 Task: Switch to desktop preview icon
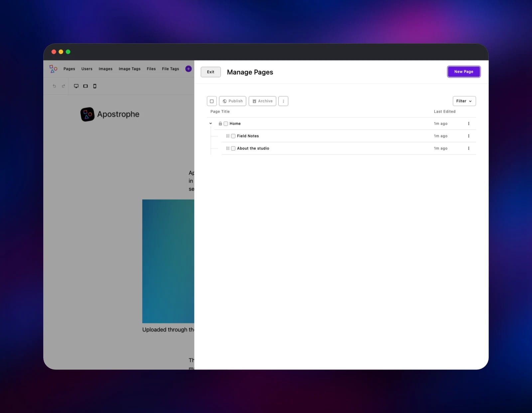point(76,86)
